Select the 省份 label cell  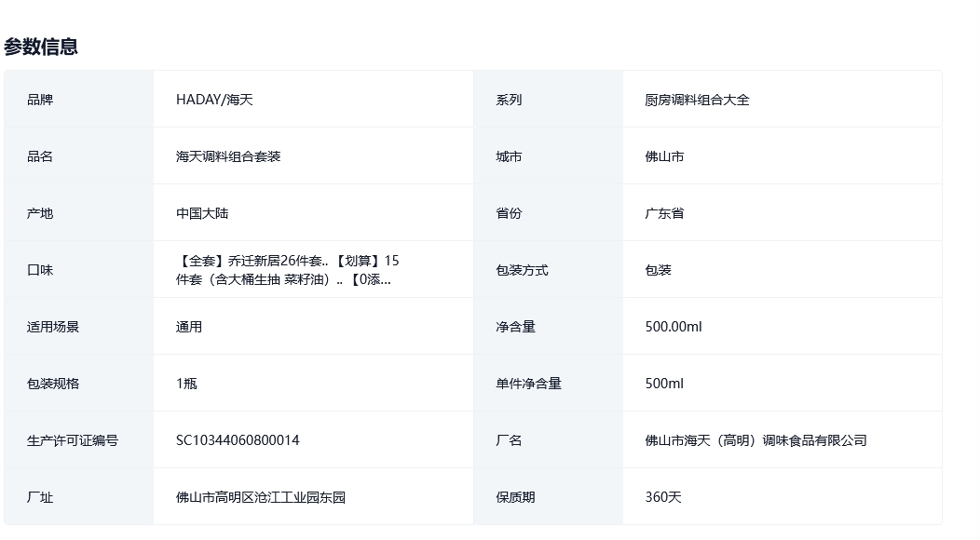548,213
